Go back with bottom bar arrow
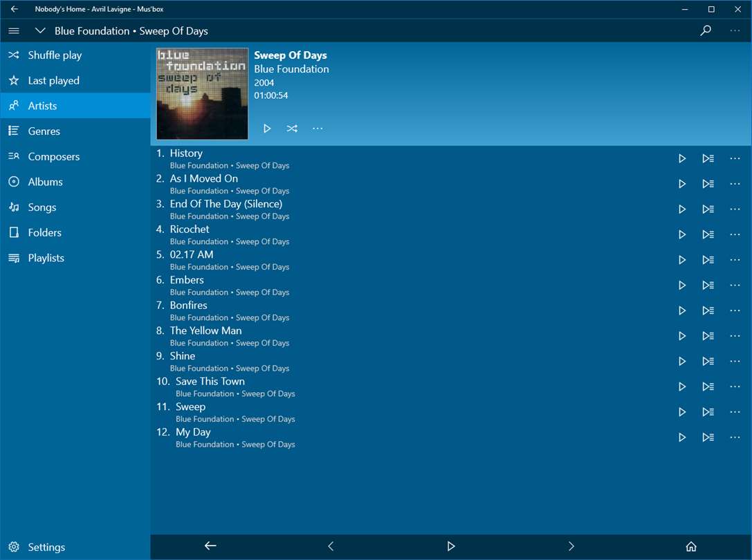Image resolution: width=752 pixels, height=560 pixels. 210,546
